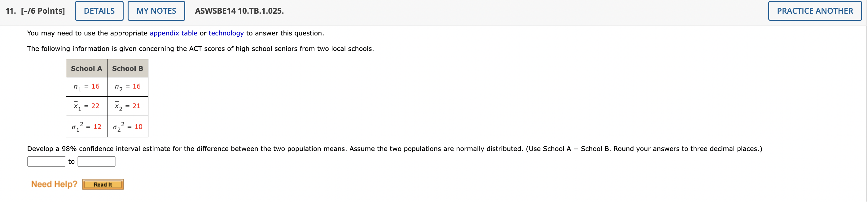Click the School B column header
The width and height of the screenshot is (868, 202).
coord(128,68)
